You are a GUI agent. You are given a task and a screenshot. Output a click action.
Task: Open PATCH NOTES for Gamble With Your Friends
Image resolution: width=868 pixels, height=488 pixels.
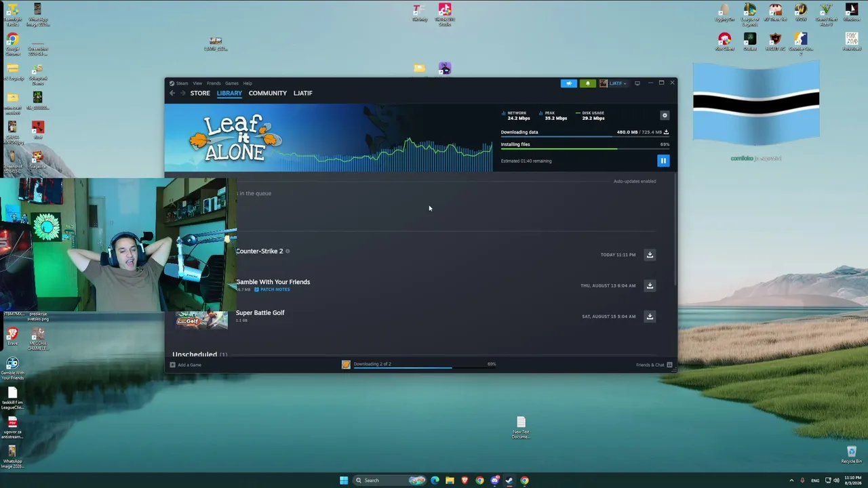(x=272, y=289)
